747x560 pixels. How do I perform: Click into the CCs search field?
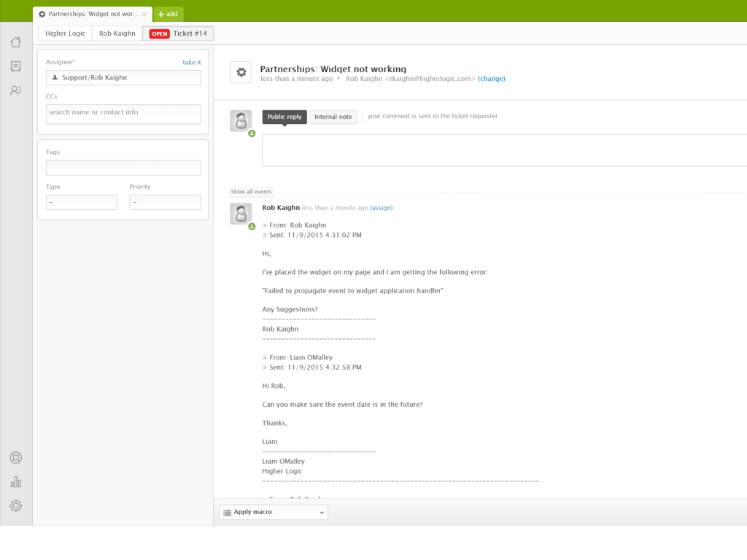123,113
